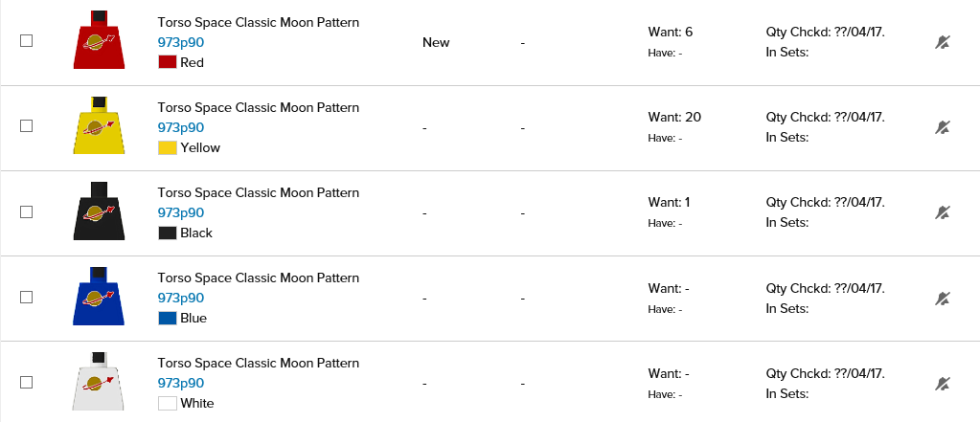Open the red torso thumbnail image
Screen dimensions: 980x422
99,41
